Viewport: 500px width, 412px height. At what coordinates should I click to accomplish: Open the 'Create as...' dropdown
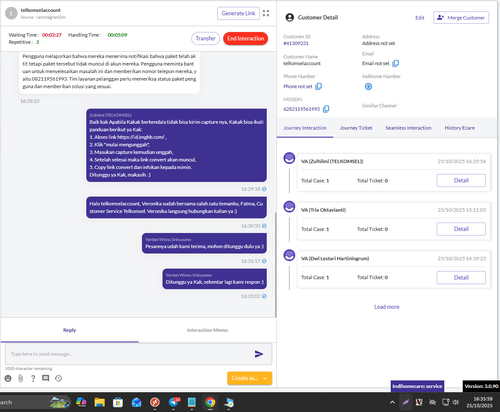(249, 378)
